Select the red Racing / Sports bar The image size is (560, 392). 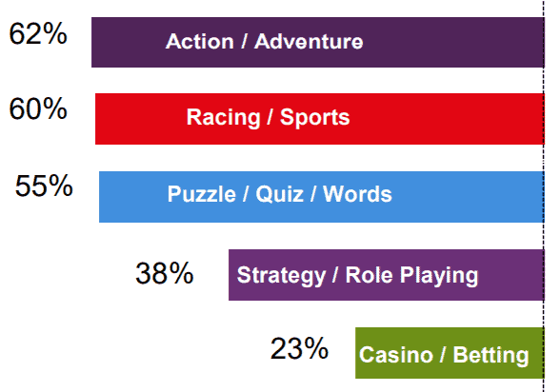pyautogui.click(x=320, y=119)
